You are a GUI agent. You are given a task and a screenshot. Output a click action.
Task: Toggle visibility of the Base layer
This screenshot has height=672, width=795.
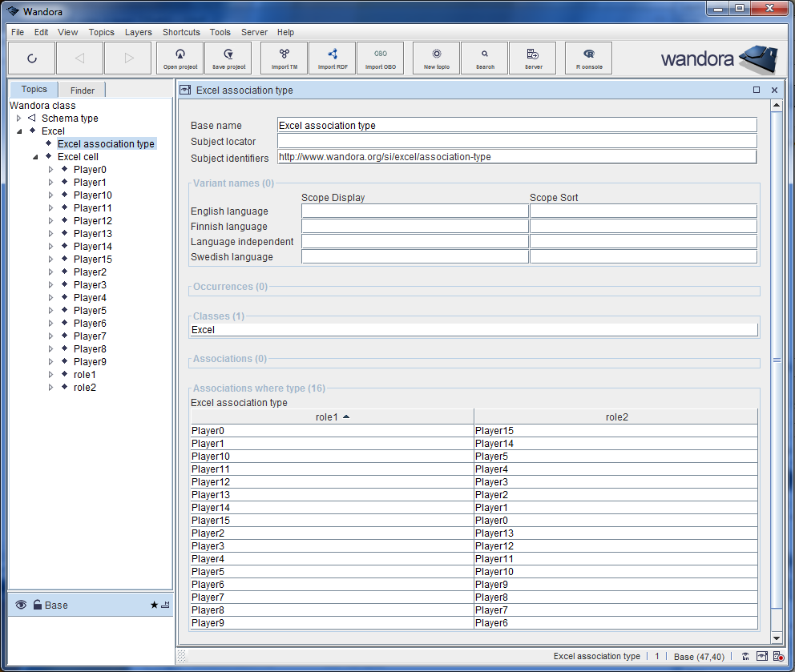22,605
